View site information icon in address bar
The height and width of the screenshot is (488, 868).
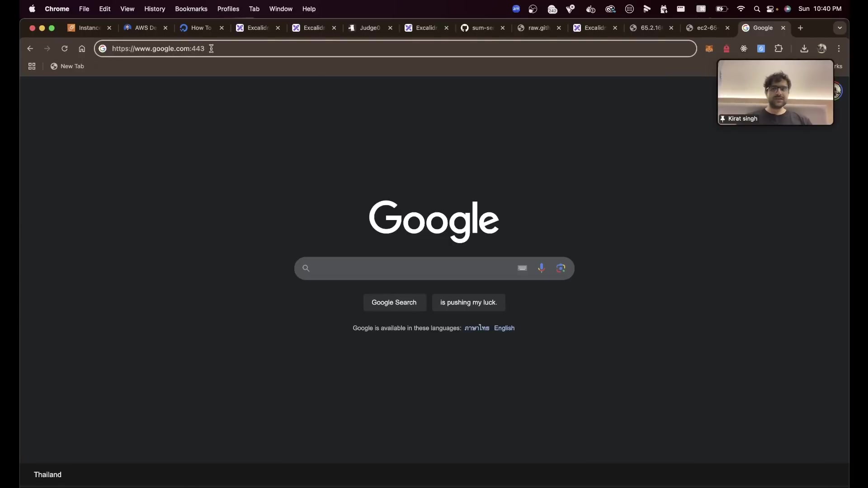[103, 49]
